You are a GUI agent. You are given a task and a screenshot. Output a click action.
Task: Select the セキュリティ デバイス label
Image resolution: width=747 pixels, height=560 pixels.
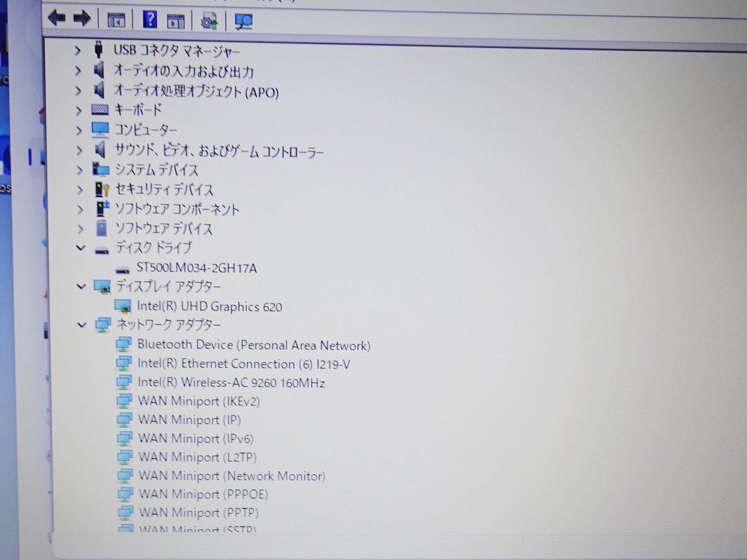pyautogui.click(x=165, y=190)
